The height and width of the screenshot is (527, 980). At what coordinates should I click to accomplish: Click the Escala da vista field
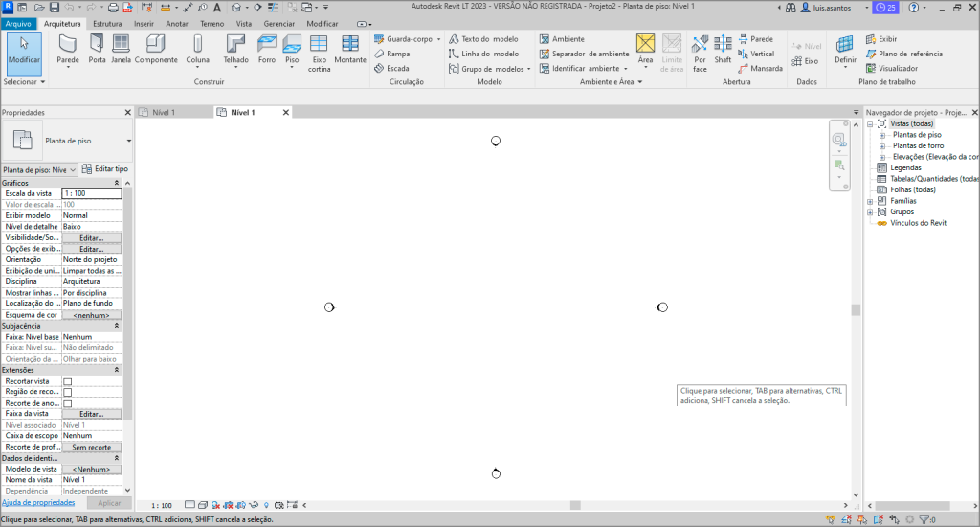(x=92, y=193)
